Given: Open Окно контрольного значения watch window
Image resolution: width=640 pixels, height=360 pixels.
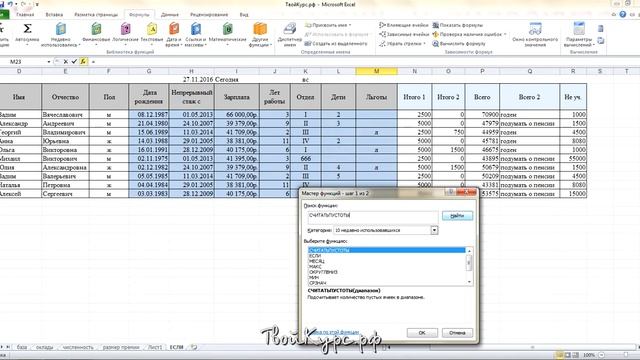Looking at the screenshot, I should coord(535,34).
